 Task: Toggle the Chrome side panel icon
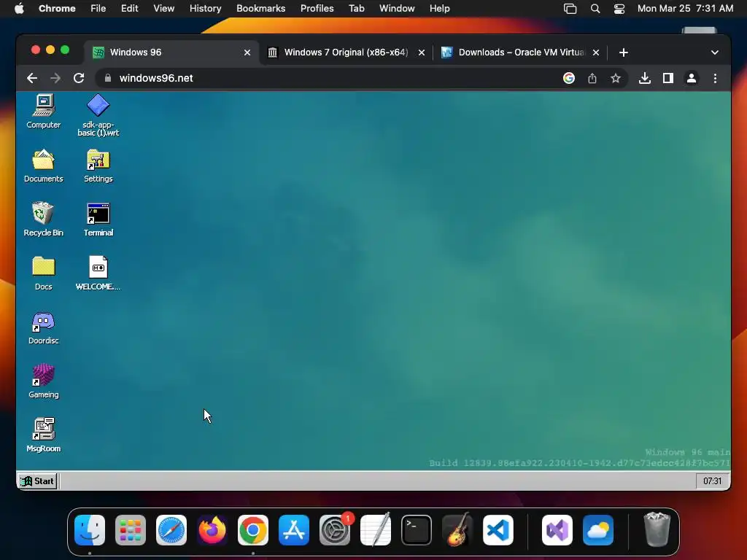tap(668, 78)
